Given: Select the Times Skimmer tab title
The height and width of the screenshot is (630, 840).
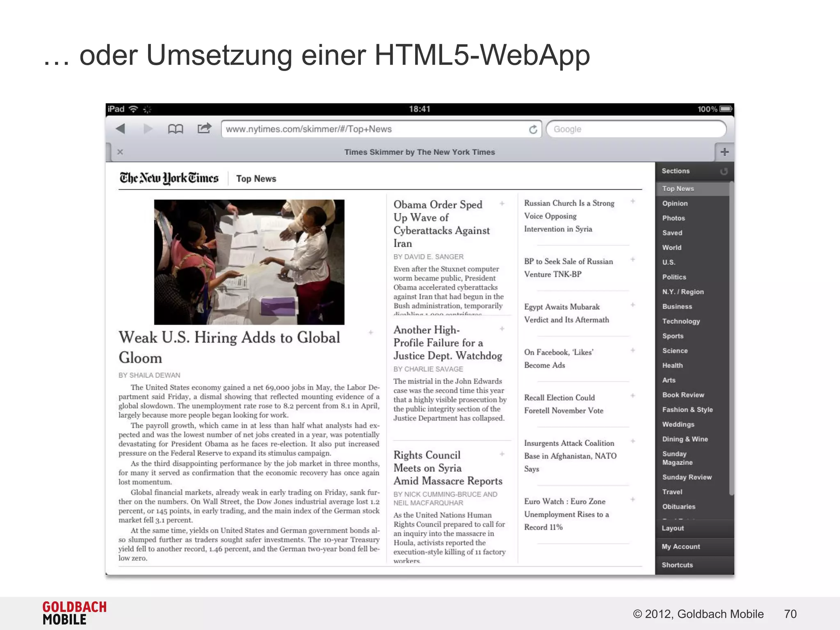Looking at the screenshot, I should coord(420,152).
